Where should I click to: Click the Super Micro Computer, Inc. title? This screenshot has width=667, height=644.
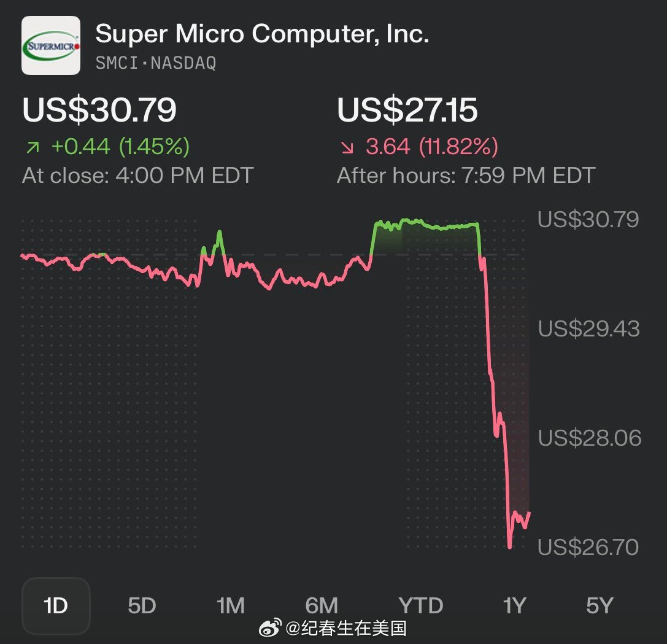262,34
